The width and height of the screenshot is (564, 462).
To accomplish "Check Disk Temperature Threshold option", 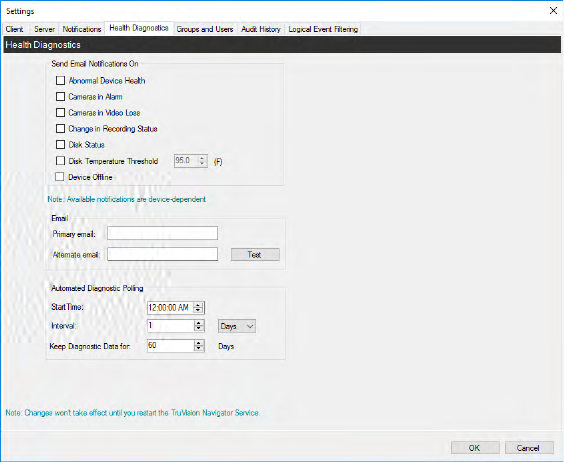I will [60, 160].
